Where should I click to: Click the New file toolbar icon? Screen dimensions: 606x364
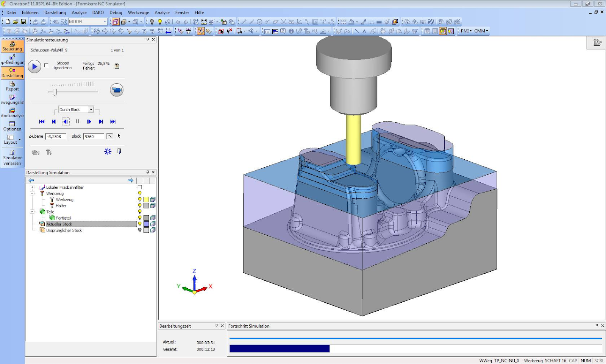(x=8, y=22)
